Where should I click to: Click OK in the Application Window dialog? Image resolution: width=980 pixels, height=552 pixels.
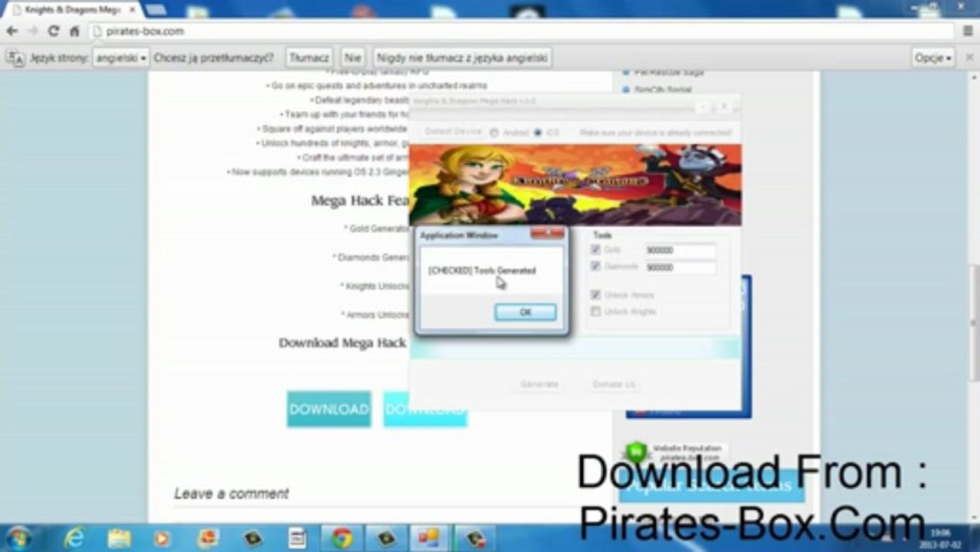tap(525, 312)
